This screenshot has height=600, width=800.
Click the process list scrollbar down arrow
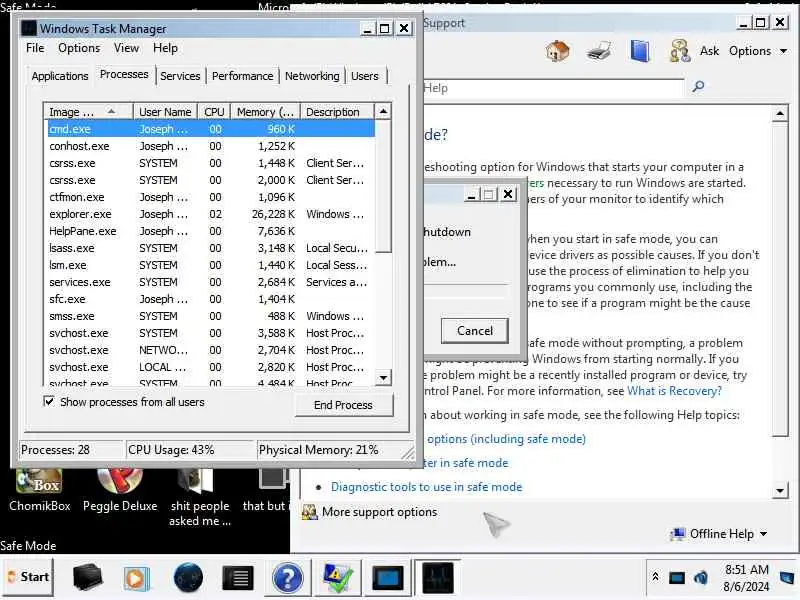[x=383, y=378]
